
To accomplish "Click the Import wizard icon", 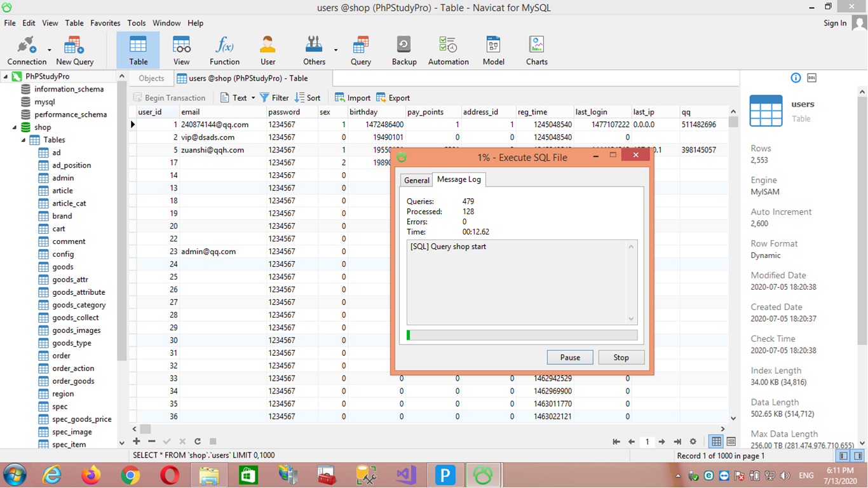I will (x=353, y=98).
